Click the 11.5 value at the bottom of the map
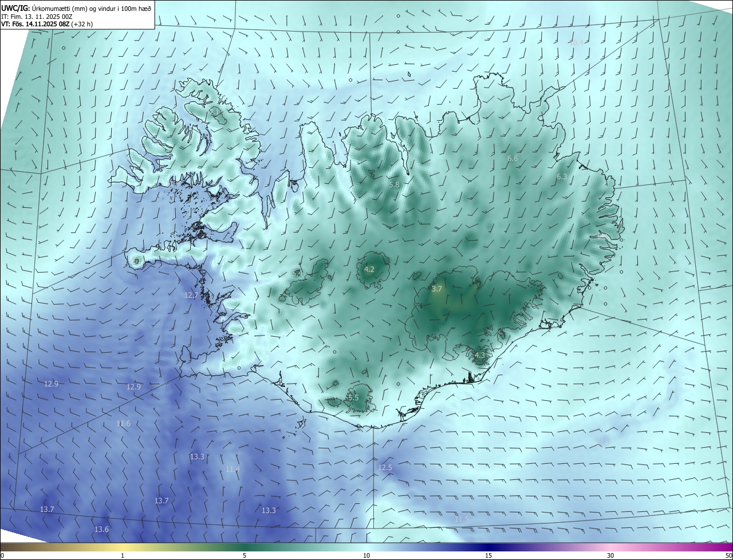 462,519
